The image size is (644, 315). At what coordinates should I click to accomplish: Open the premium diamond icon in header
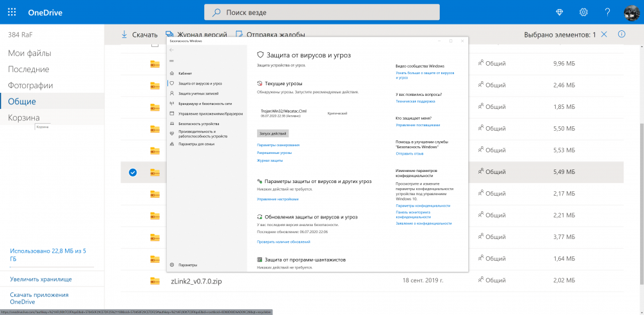point(560,12)
